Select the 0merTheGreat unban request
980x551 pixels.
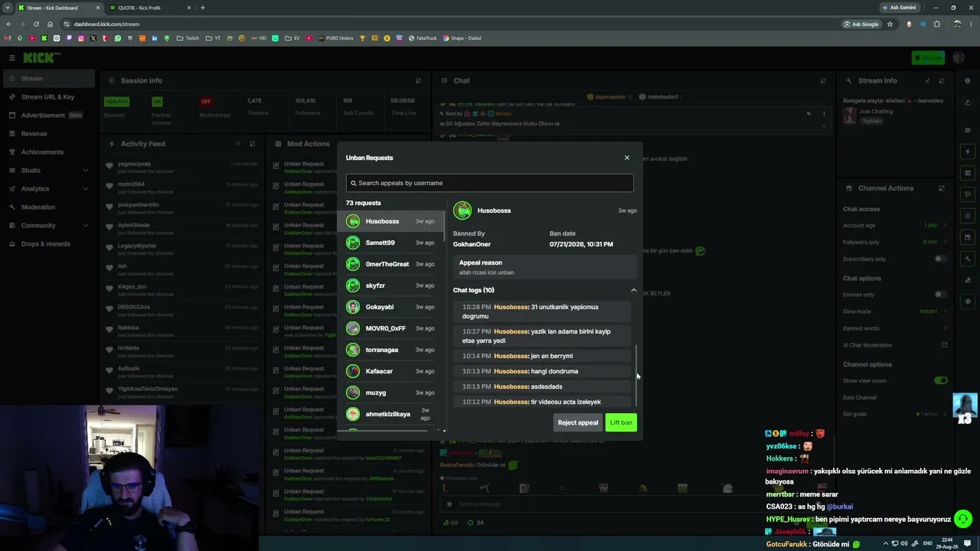[x=392, y=264]
